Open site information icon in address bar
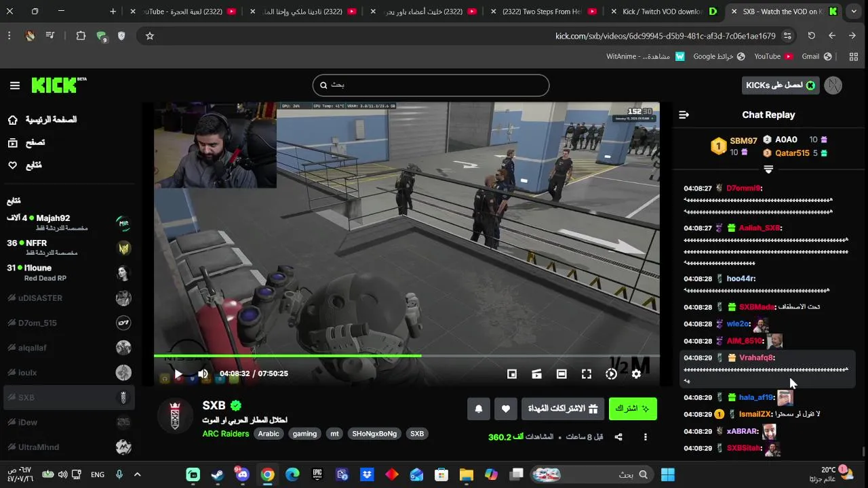The height and width of the screenshot is (488, 868). pos(787,36)
